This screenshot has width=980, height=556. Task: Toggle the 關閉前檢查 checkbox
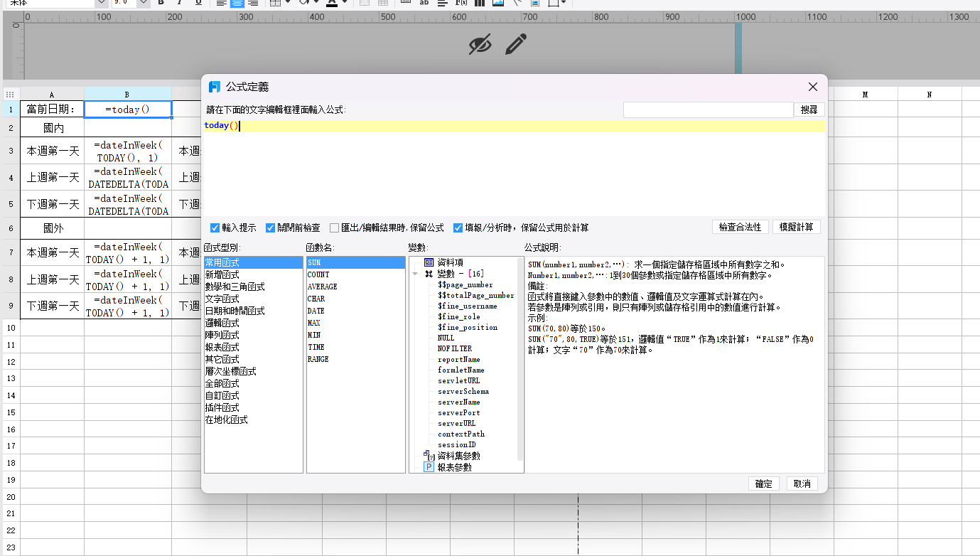coord(271,228)
